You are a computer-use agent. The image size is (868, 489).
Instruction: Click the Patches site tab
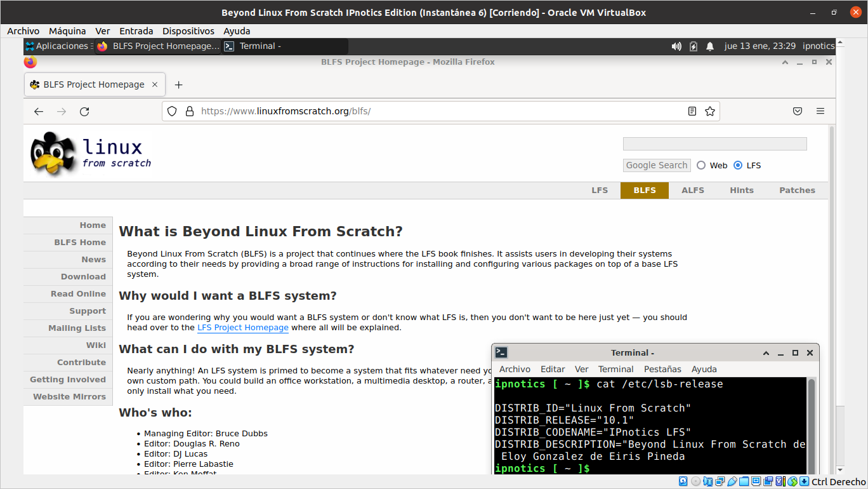(797, 190)
